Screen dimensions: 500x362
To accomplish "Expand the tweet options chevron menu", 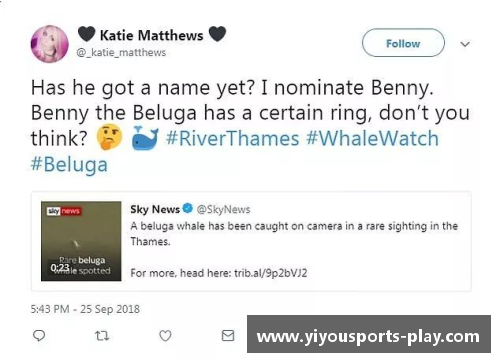I will [x=465, y=44].
